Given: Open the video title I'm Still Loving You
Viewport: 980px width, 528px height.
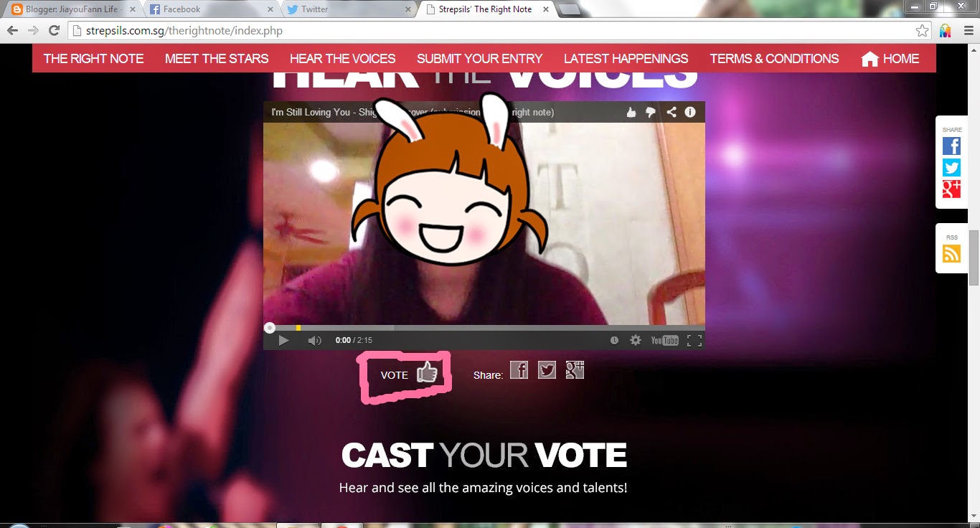Looking at the screenshot, I should (x=413, y=112).
